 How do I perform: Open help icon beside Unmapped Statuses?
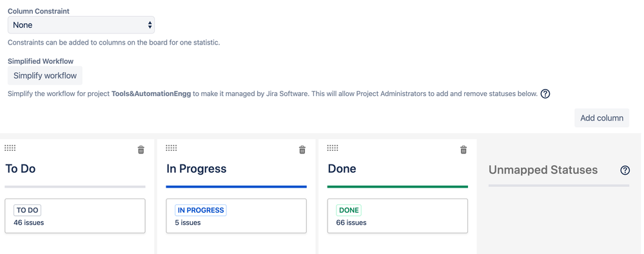coord(625,170)
